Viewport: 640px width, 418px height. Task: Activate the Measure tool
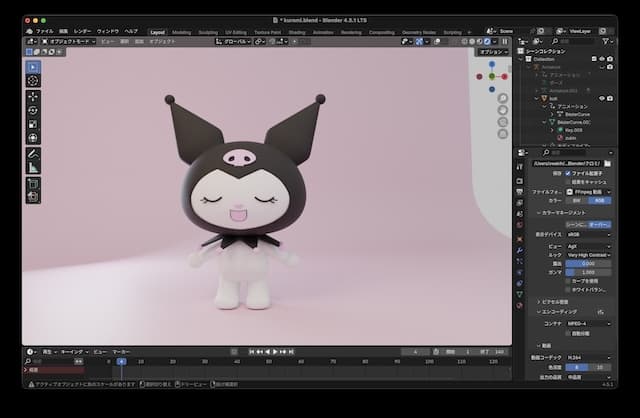click(33, 169)
